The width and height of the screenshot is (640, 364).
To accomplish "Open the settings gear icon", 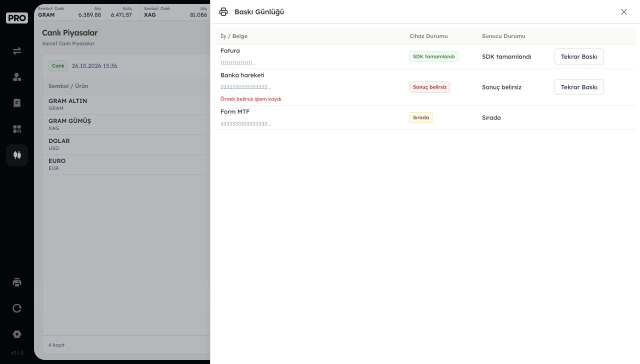I will pyautogui.click(x=17, y=334).
